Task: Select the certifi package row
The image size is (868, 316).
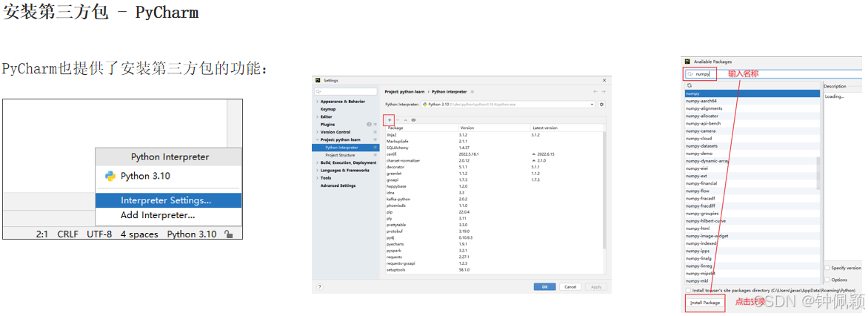Action: [x=493, y=154]
